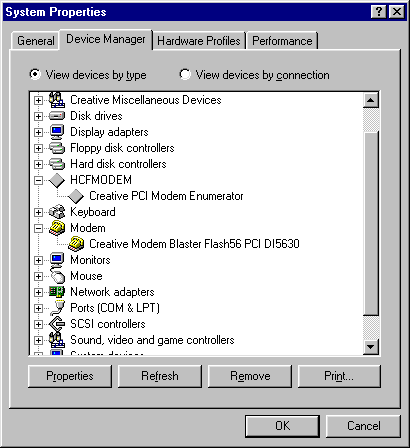Click the Floppy disk controllers icon
The width and height of the screenshot is (410, 448).
coord(57,148)
